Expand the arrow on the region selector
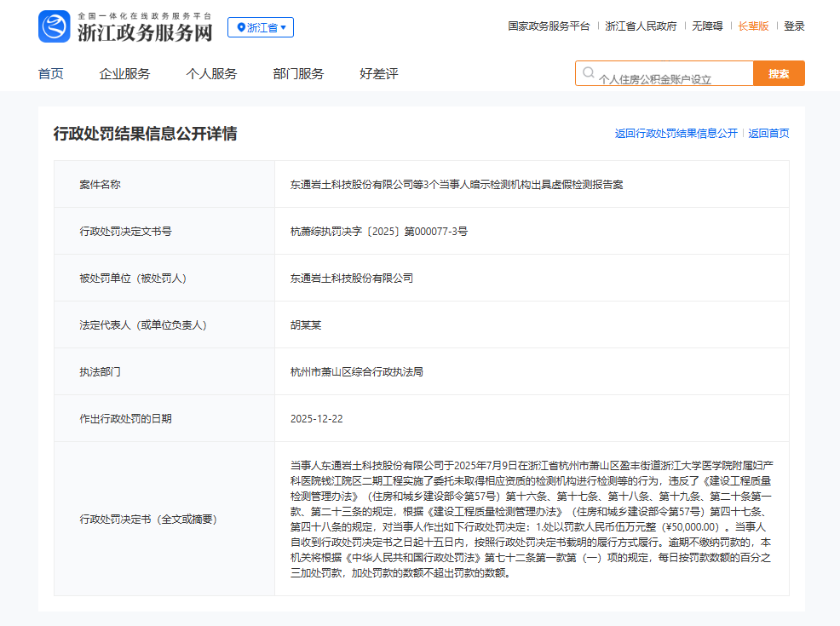The height and width of the screenshot is (626, 840). [x=283, y=27]
